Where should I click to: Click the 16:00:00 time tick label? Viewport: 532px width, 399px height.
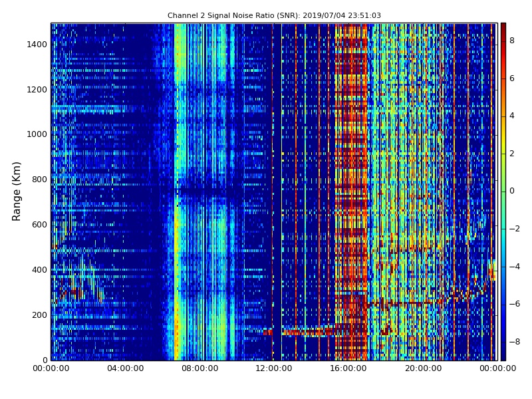(x=348, y=368)
